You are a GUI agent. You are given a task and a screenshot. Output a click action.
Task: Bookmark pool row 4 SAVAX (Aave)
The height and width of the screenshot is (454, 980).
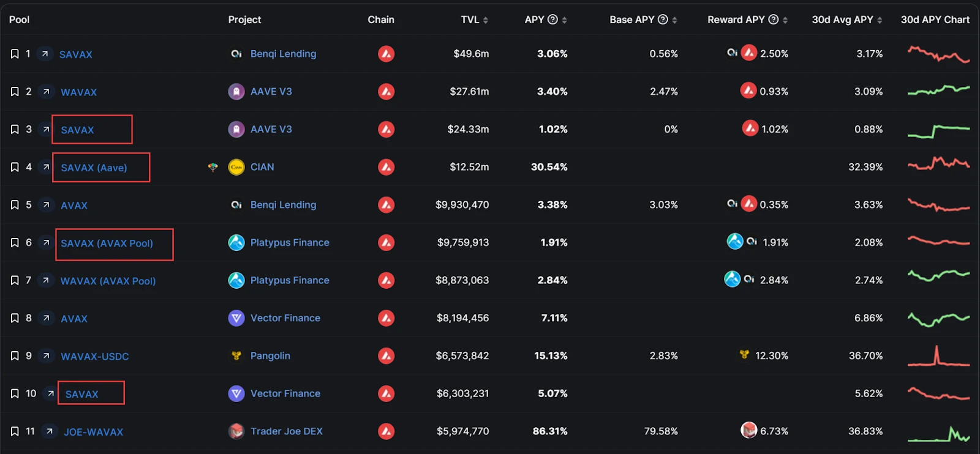[x=15, y=167]
